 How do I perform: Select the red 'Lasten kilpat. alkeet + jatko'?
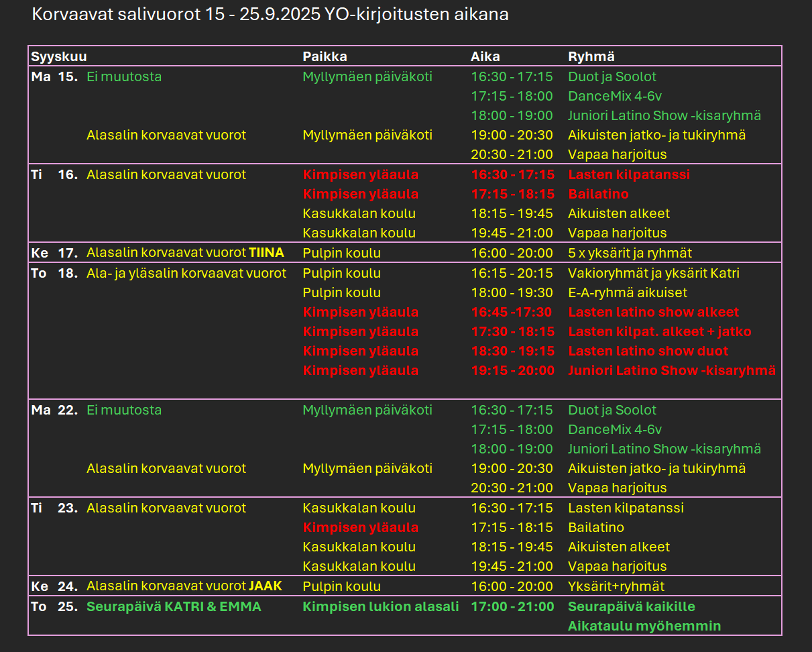660,331
